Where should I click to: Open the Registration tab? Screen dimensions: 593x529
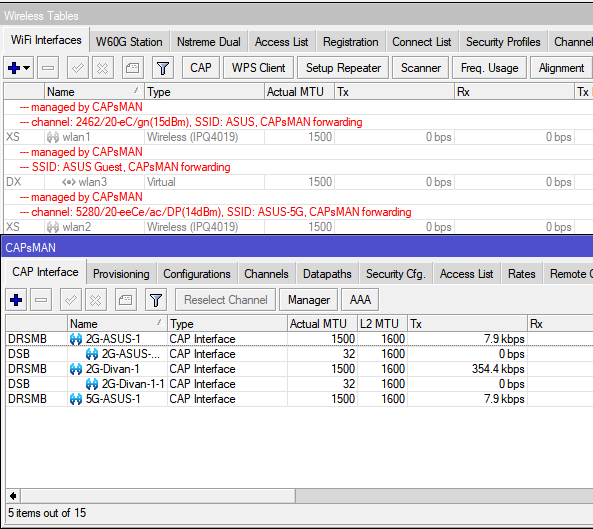[351, 42]
